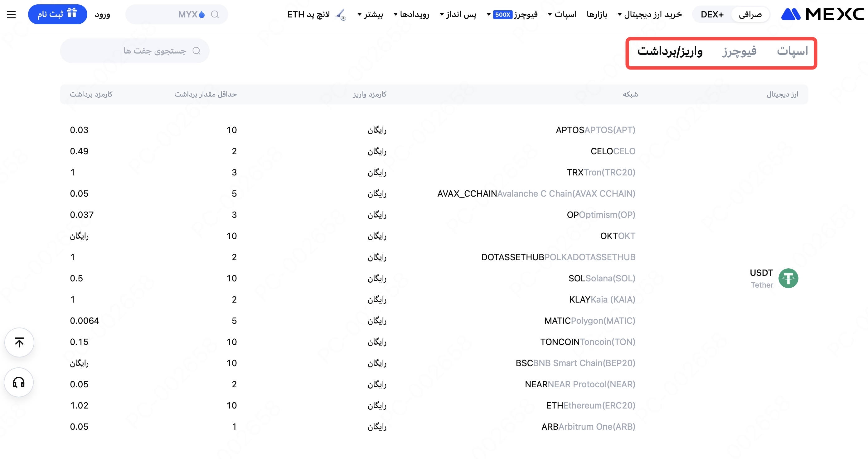Click the scroll-to-top arrow button

pos(19,342)
